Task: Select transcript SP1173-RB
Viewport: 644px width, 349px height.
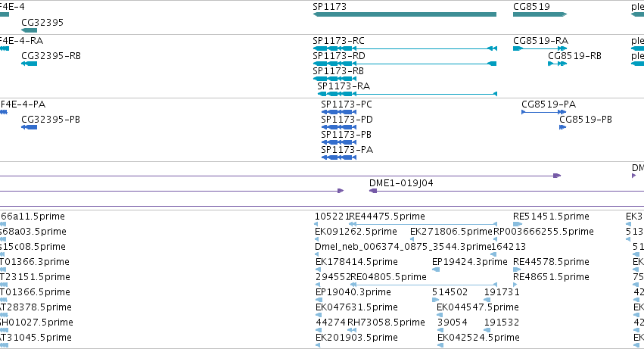Action: pyautogui.click(x=334, y=79)
